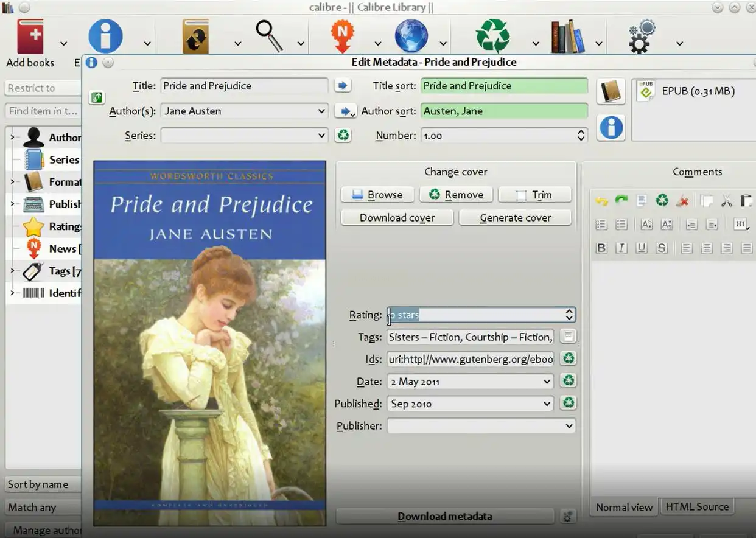Click undo arrow in Comments toolbar
This screenshot has width=756, height=538.
(x=601, y=200)
